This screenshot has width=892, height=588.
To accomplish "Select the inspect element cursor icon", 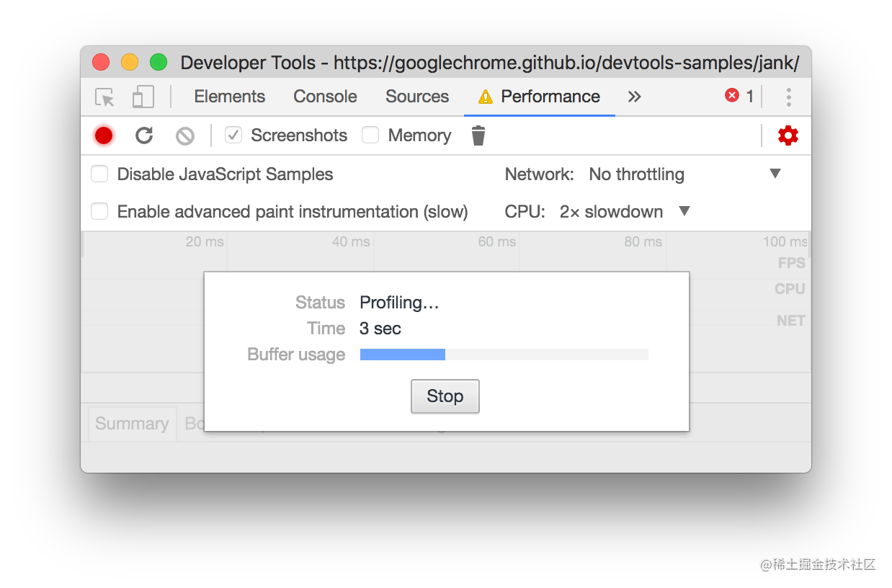I will (x=105, y=97).
